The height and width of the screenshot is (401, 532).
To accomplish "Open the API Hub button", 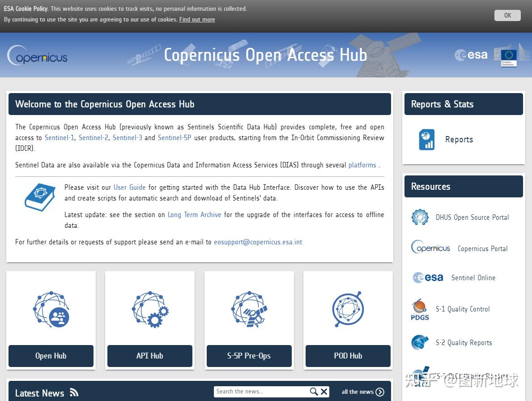I will coord(149,356).
